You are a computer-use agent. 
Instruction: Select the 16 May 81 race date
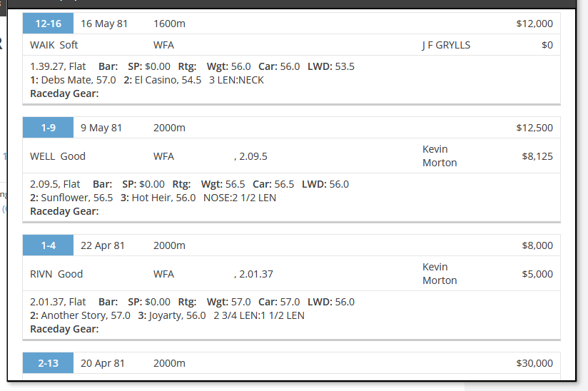pyautogui.click(x=104, y=24)
